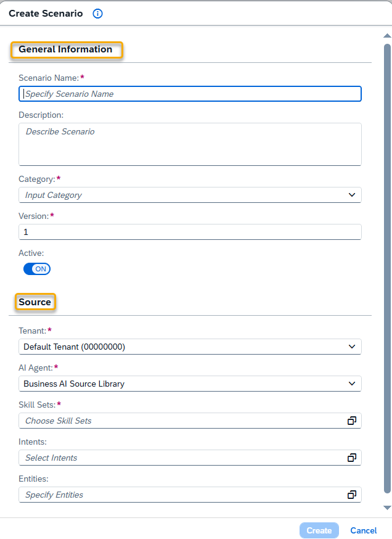Open the Tenant dropdown list
This screenshot has width=392, height=539.
pyautogui.click(x=352, y=347)
